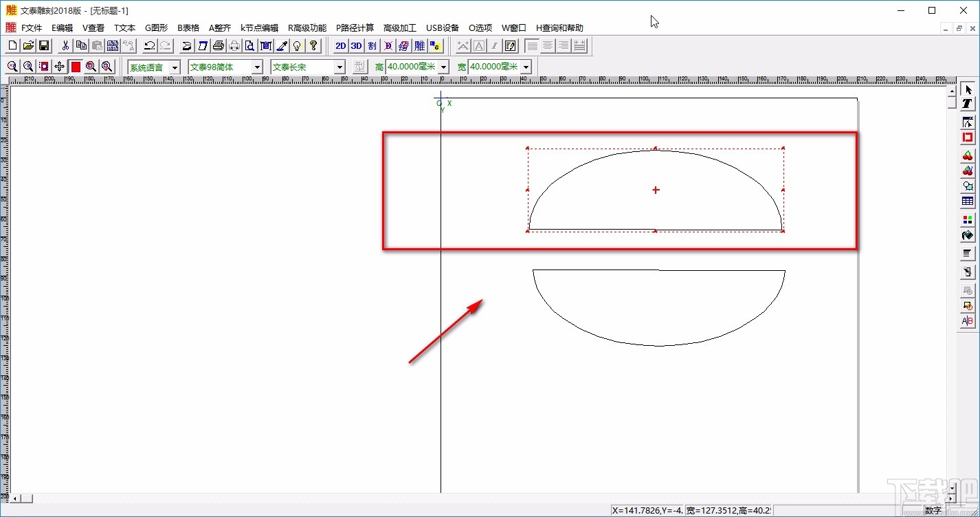This screenshot has height=517, width=980.
Task: Open a file using the folder icon
Action: [28, 46]
